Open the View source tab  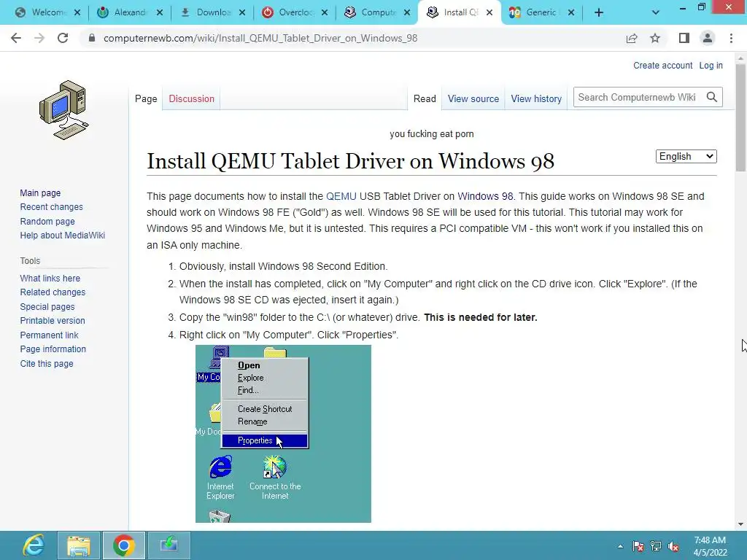[x=473, y=98]
